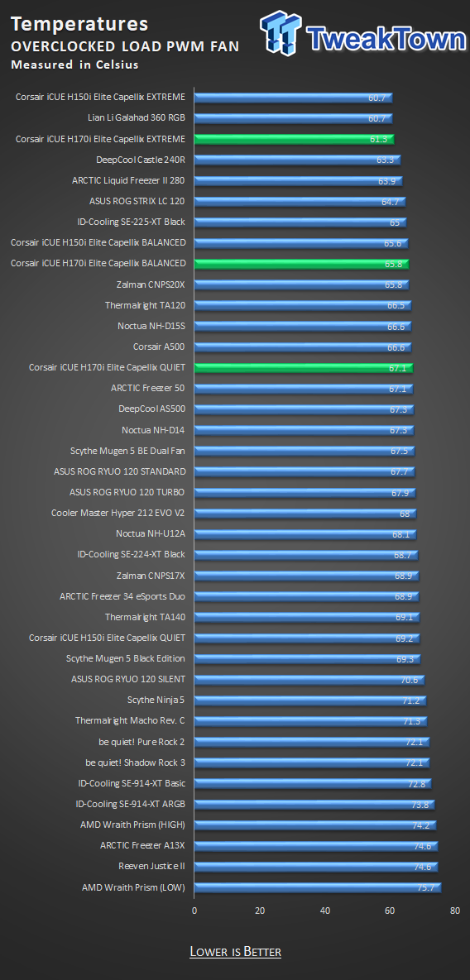Click the Lian Li Galahad 360 RGB label
Screen dimensions: 470x980
(x=137, y=117)
